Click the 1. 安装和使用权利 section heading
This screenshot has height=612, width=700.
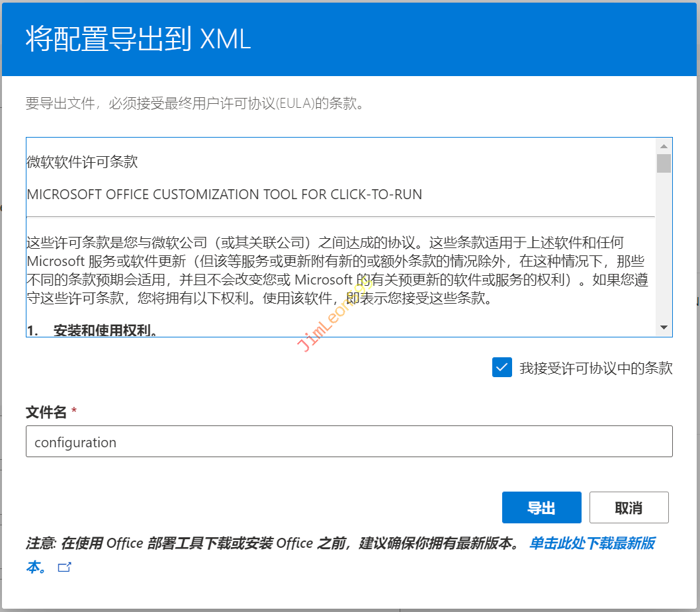[x=93, y=329]
